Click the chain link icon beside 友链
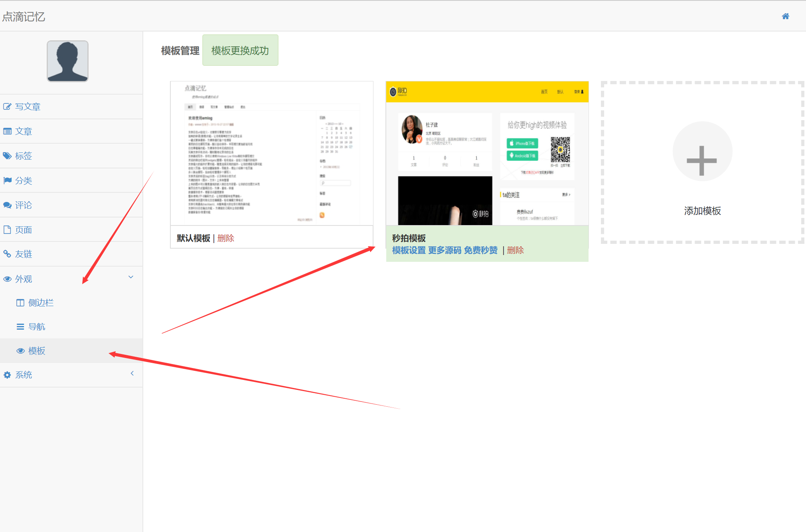Viewport: 806px width, 532px height. pos(7,254)
